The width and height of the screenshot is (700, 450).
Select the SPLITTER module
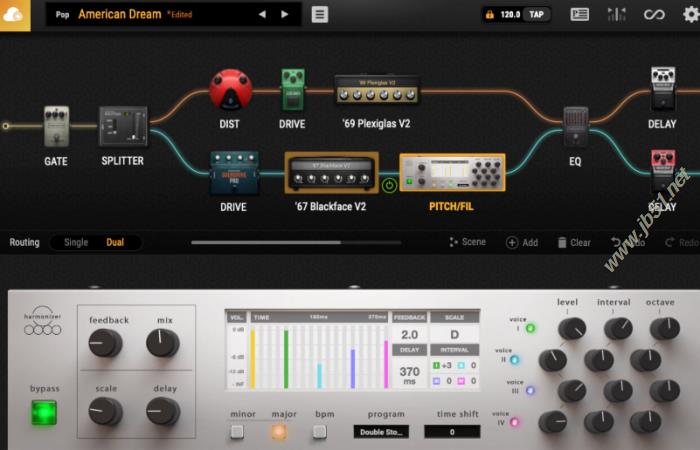(123, 126)
